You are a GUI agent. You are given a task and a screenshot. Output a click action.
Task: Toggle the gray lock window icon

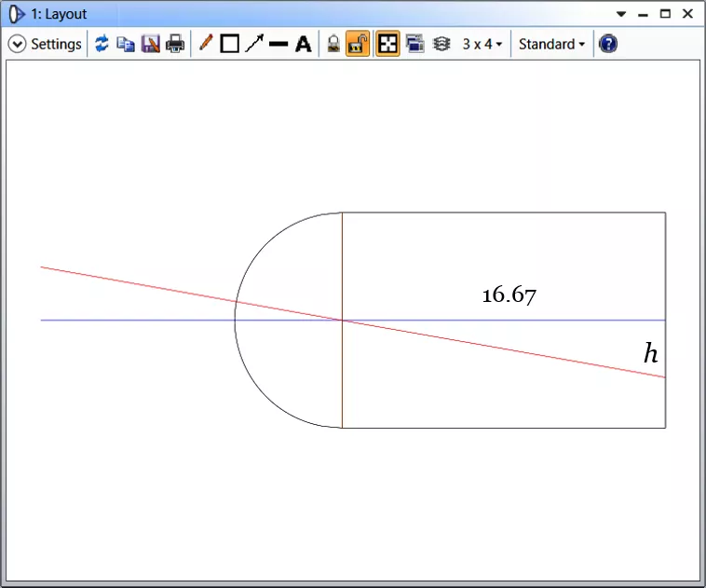pos(333,44)
